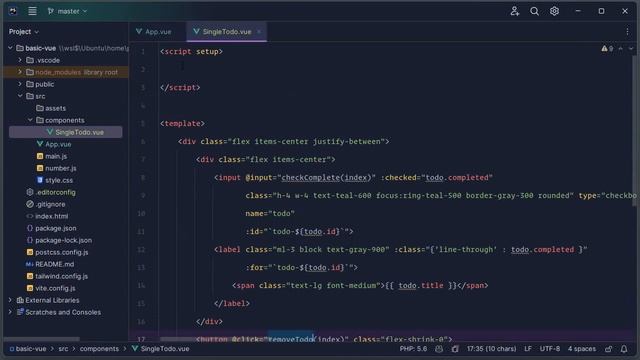Click the basic-vue breadcrumb

click(28, 349)
